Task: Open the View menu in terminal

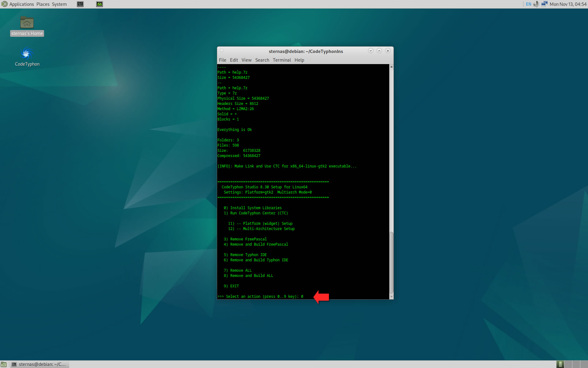Action: coord(247,60)
